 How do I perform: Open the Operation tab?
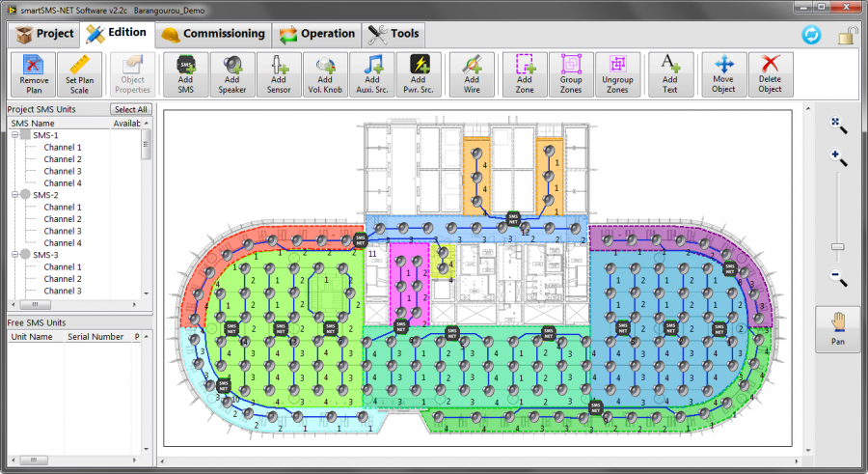(317, 34)
